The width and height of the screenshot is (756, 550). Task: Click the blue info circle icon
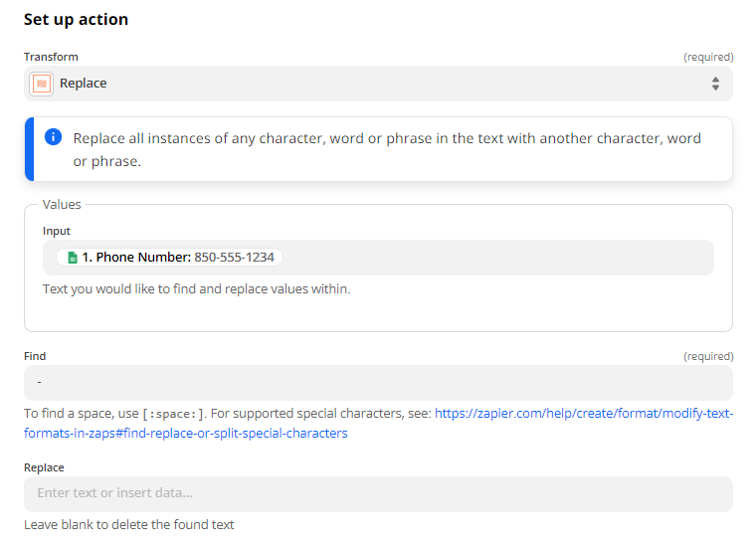click(x=53, y=137)
